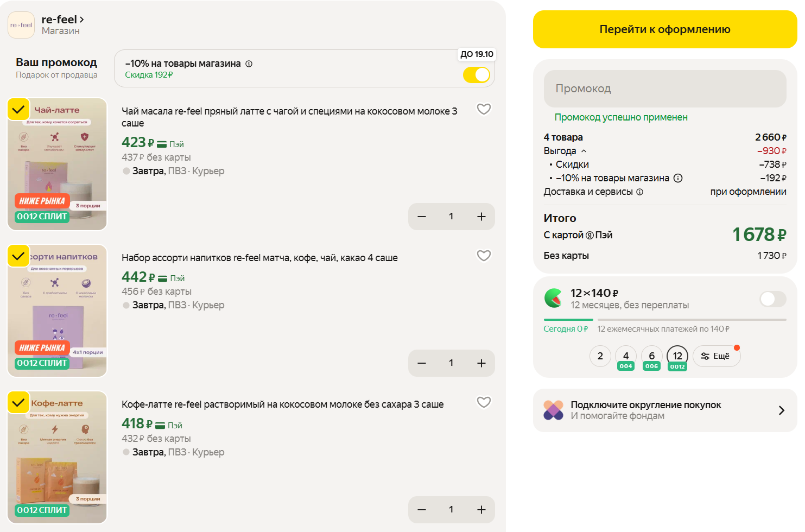The width and height of the screenshot is (805, 532).
Task: Choose the 2-payment Split option
Action: coord(600,356)
